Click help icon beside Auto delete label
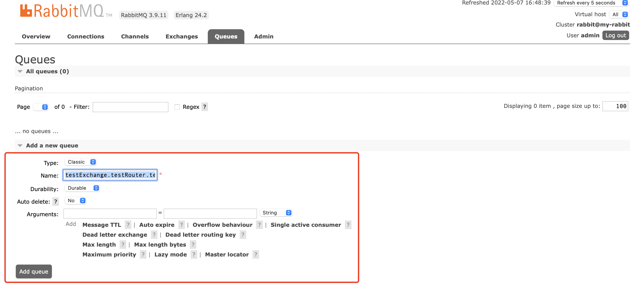The height and width of the screenshot is (285, 644). point(56,202)
